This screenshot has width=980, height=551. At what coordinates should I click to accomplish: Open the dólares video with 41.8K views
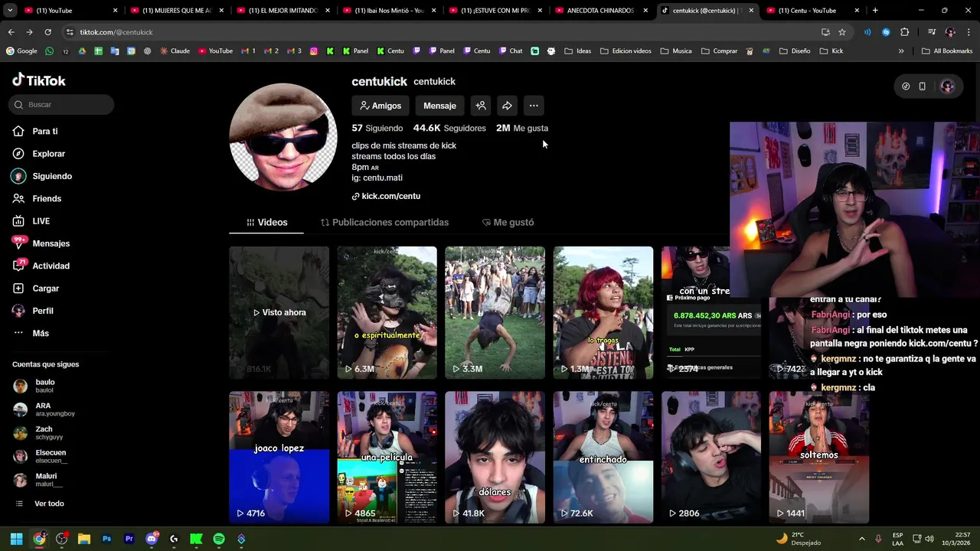click(x=495, y=458)
